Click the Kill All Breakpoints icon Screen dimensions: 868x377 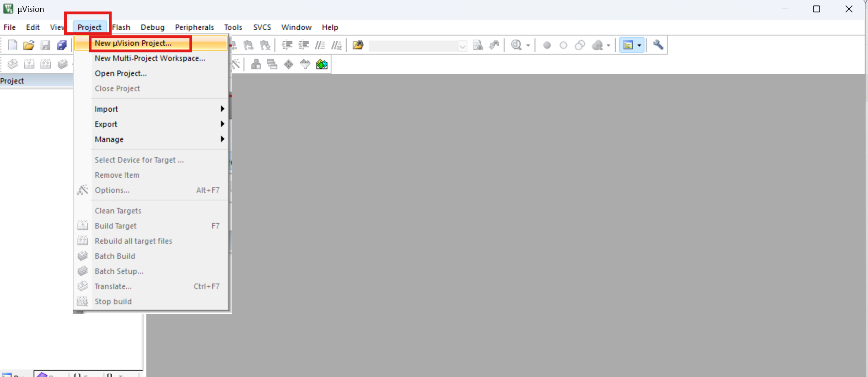pyautogui.click(x=598, y=45)
